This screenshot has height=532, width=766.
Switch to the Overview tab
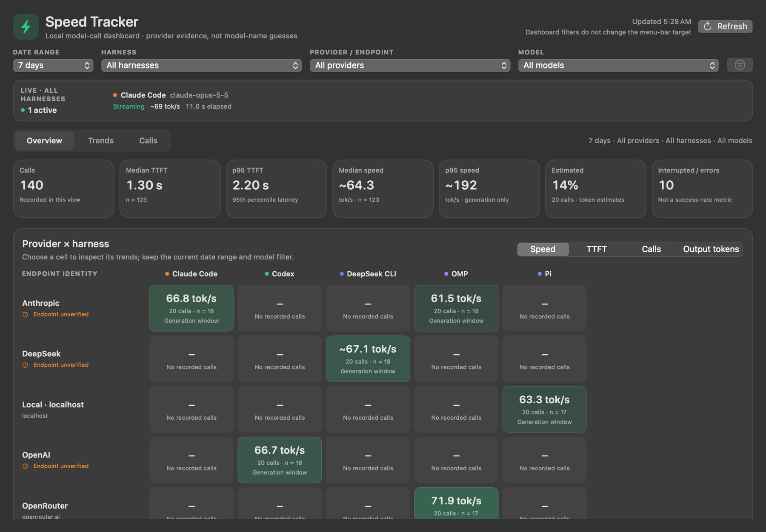click(x=44, y=140)
